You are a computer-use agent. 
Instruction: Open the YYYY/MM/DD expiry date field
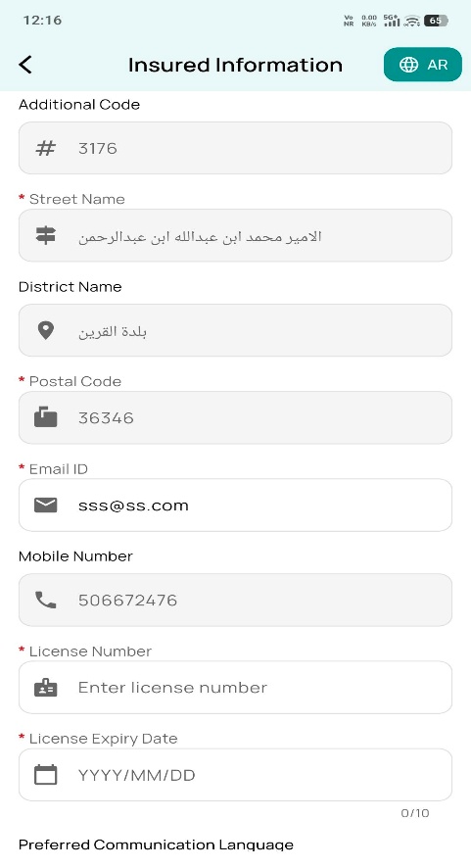(x=235, y=775)
